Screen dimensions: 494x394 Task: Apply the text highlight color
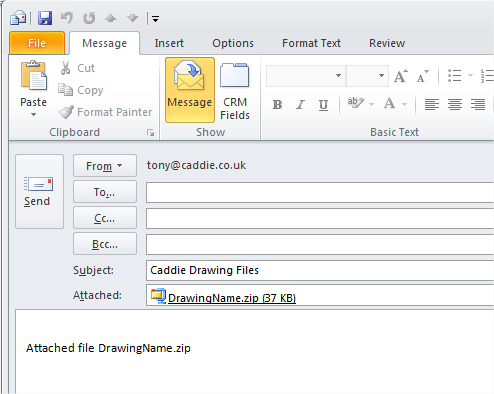pyautogui.click(x=355, y=103)
